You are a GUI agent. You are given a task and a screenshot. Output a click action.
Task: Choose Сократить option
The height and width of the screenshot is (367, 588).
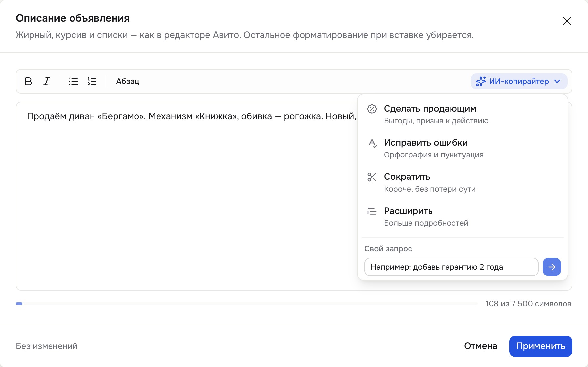click(462, 183)
